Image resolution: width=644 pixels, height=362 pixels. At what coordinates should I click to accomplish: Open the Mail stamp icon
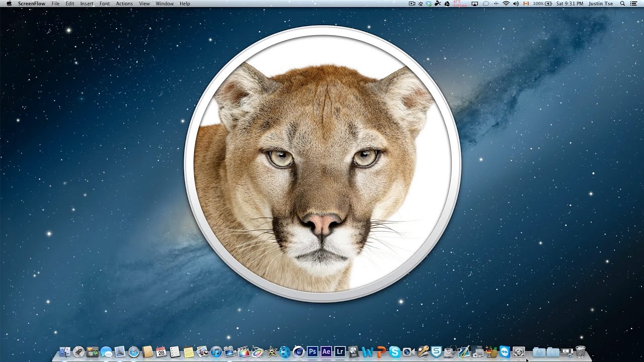[120, 352]
